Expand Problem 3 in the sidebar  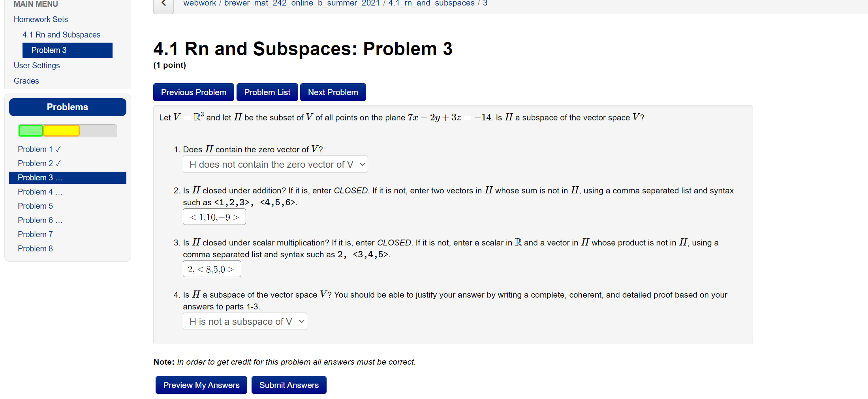pos(39,178)
